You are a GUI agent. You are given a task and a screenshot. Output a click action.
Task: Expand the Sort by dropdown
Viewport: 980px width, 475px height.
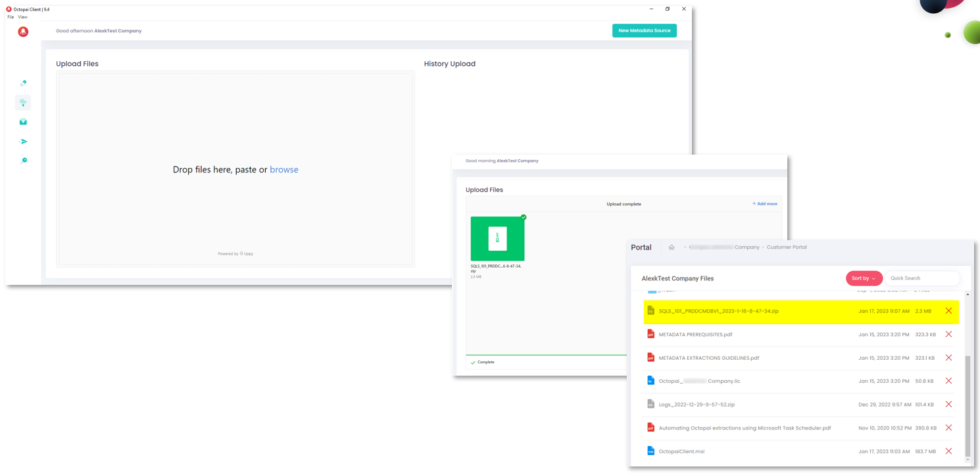click(x=864, y=278)
